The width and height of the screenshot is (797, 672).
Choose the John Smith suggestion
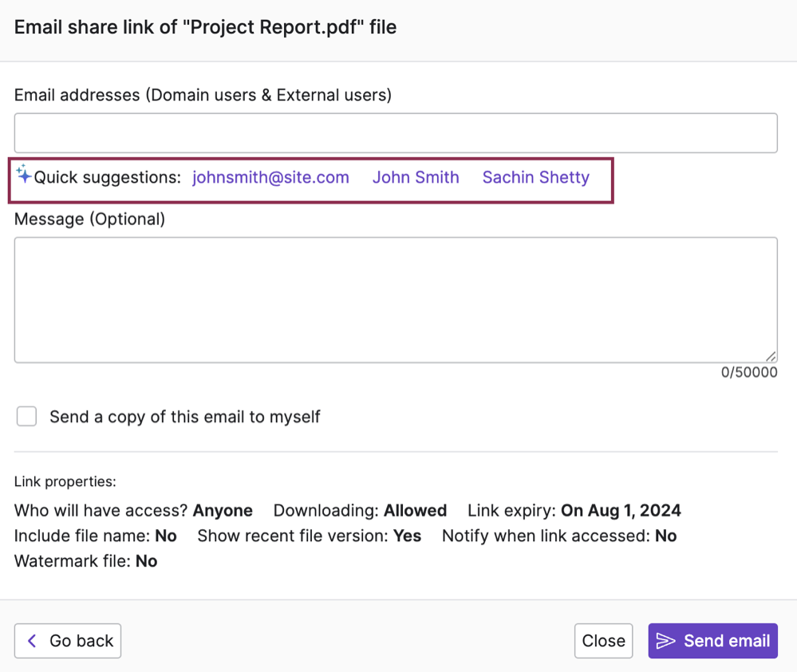coord(416,177)
